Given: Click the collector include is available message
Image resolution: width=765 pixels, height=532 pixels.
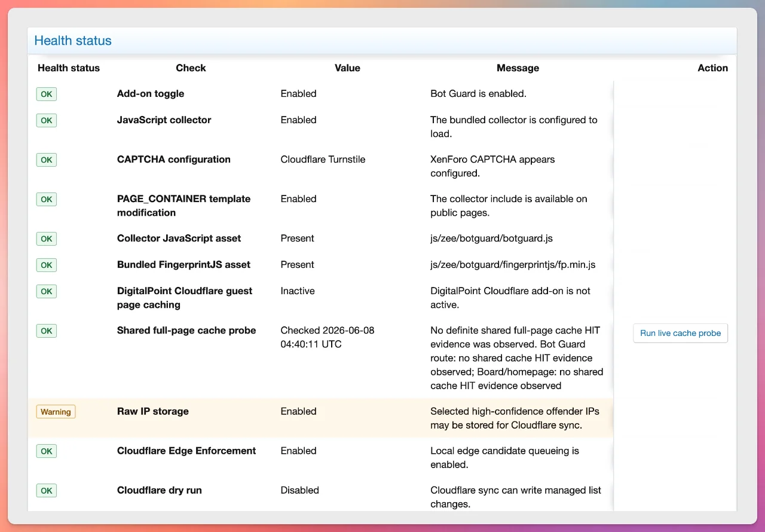Looking at the screenshot, I should click(x=509, y=206).
